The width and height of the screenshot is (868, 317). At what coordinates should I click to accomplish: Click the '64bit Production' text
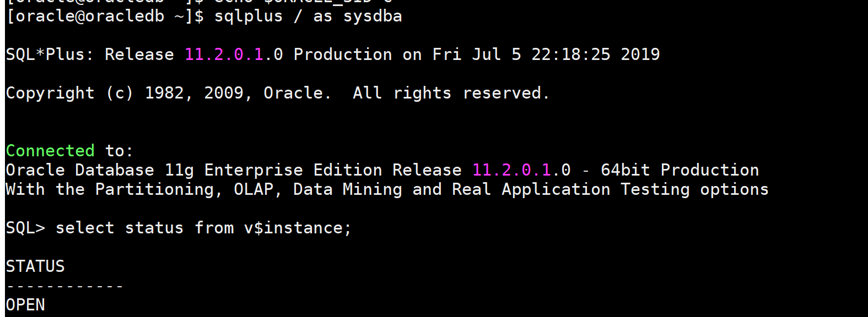click(x=680, y=170)
